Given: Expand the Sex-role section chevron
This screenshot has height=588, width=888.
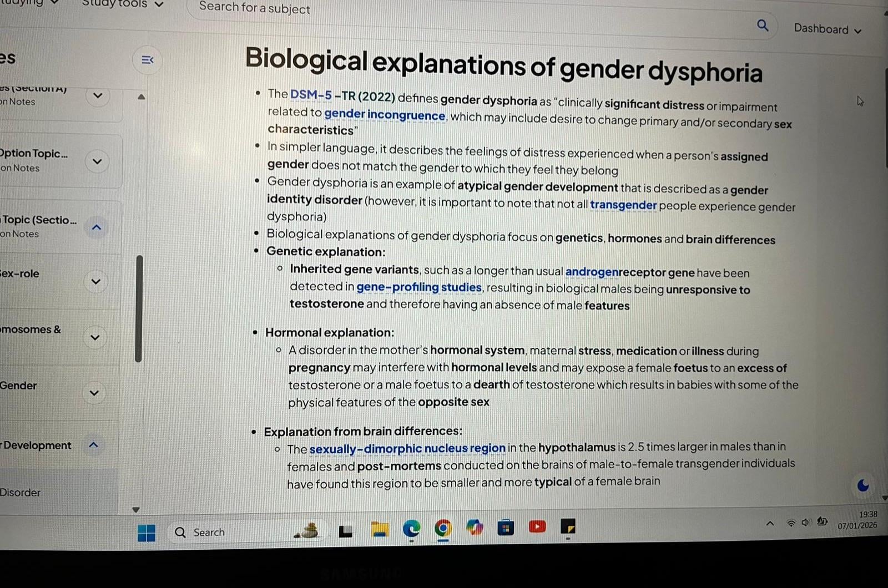Looking at the screenshot, I should pyautogui.click(x=95, y=282).
